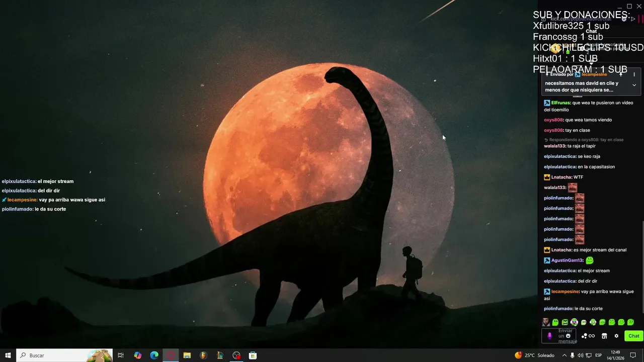Viewport: 644px width, 362px height.
Task: Open the pinned message three-dot menu
Action: pyautogui.click(x=634, y=74)
